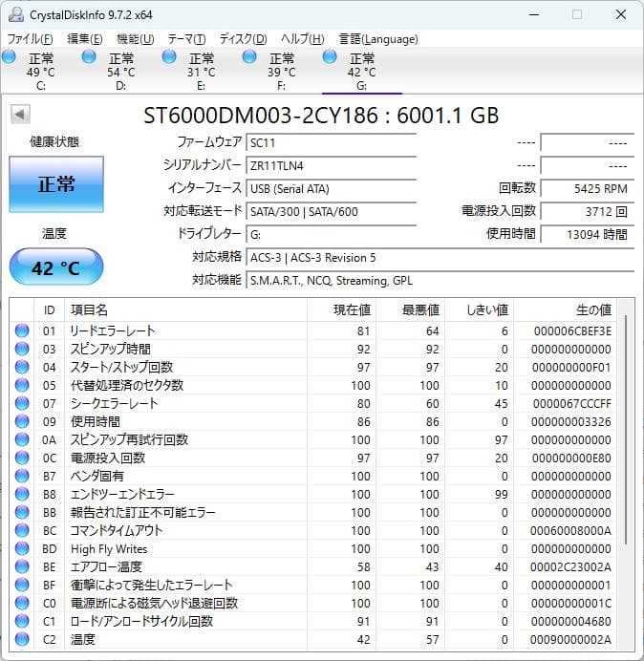Select drive C: status orb

click(10, 57)
